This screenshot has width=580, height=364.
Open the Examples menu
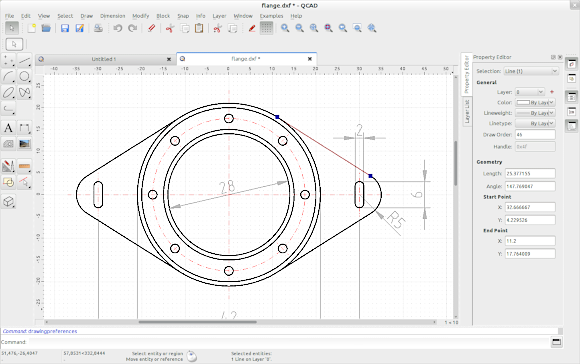coord(271,16)
